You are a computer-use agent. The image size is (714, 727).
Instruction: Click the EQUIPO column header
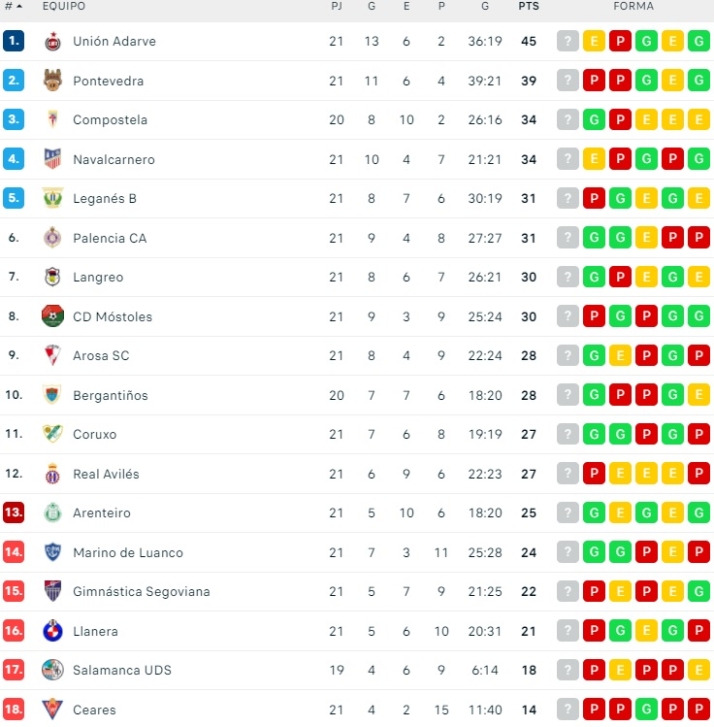[x=64, y=6]
